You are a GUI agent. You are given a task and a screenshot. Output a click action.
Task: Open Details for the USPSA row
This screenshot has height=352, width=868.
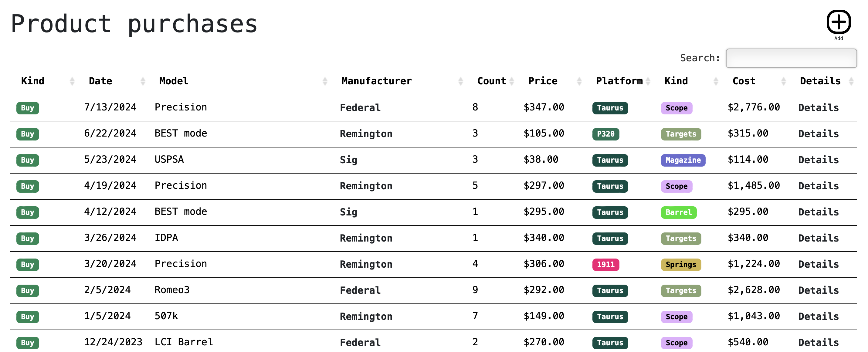pos(818,160)
